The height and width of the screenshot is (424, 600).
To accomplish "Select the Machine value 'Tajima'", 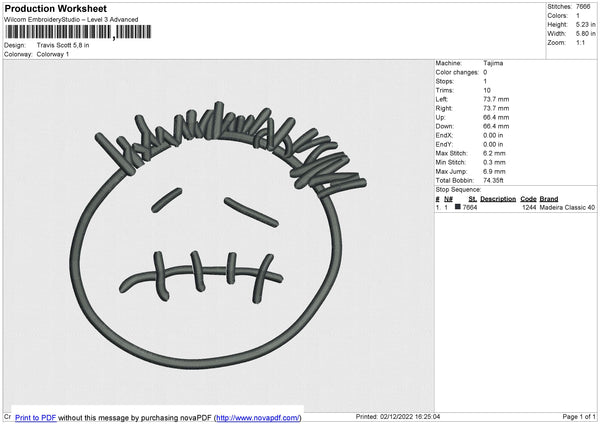I will point(493,63).
